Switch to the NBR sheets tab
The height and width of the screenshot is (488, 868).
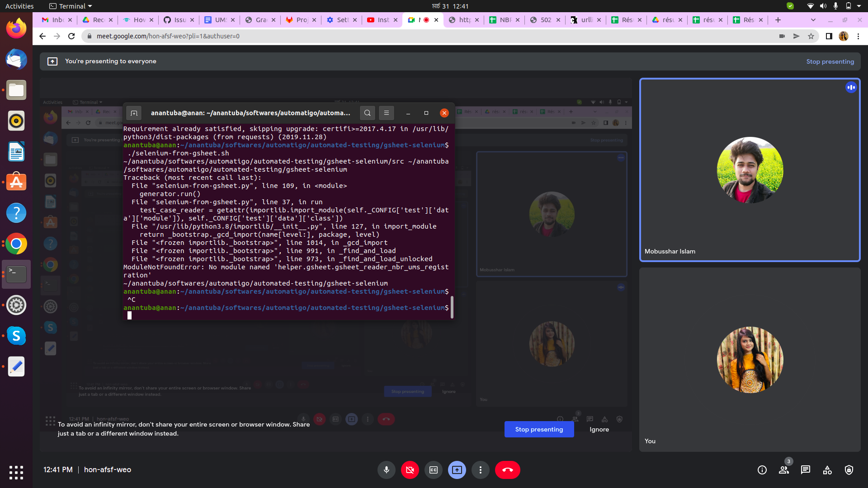(505, 20)
